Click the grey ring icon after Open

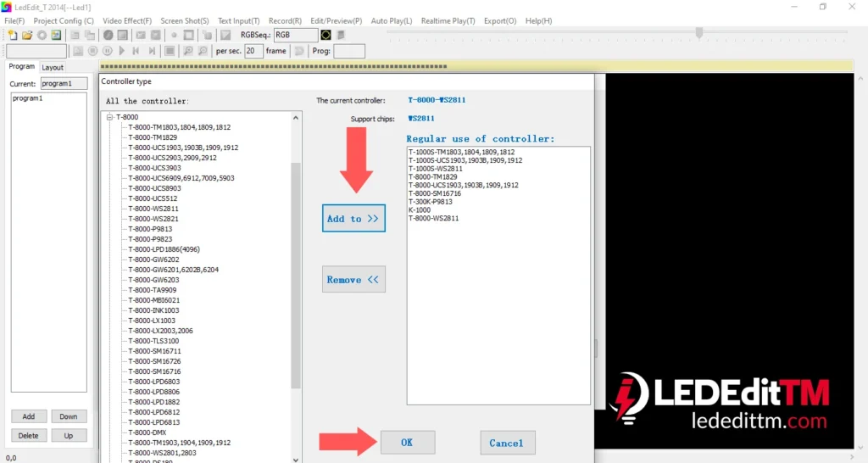coord(42,35)
